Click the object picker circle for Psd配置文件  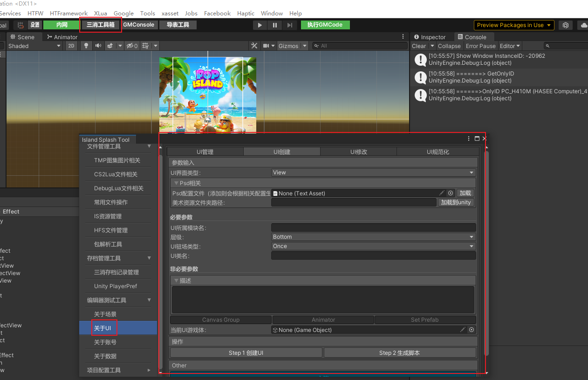coord(451,193)
